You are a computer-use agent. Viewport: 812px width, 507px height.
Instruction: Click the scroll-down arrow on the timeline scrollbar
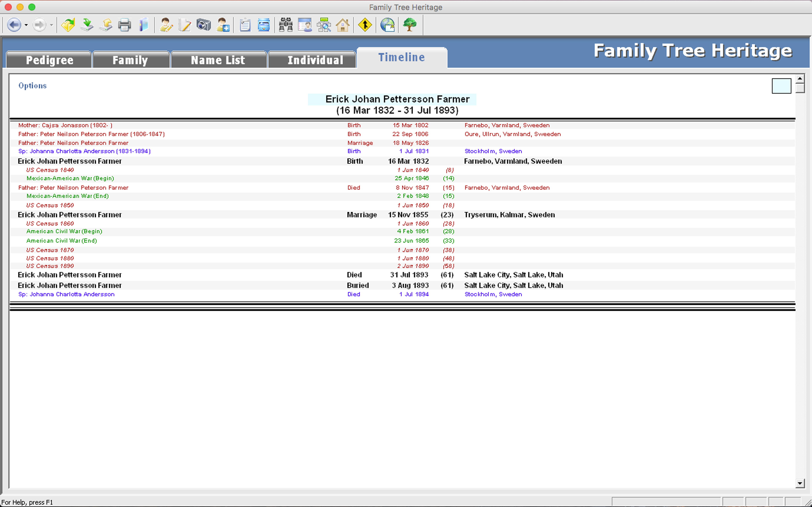tap(800, 483)
